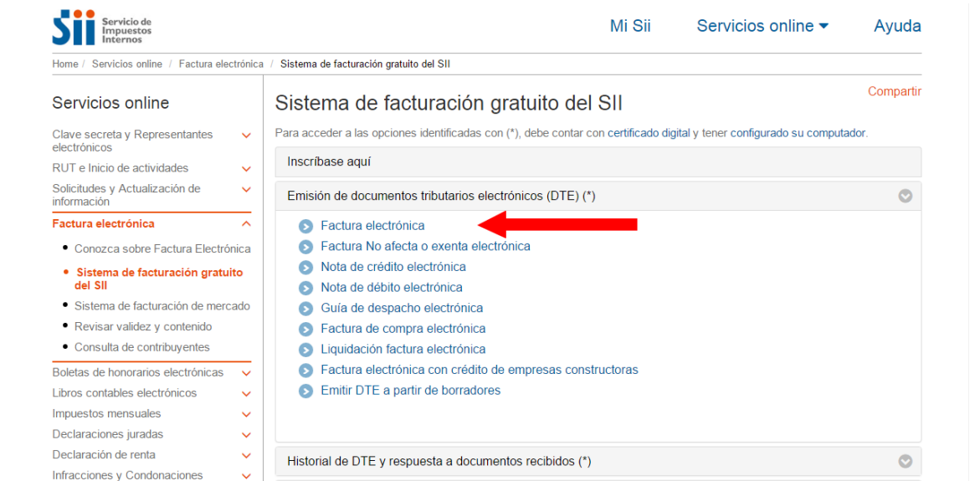Click Libros contables electrónicos label
980x481 pixels.
[125, 393]
